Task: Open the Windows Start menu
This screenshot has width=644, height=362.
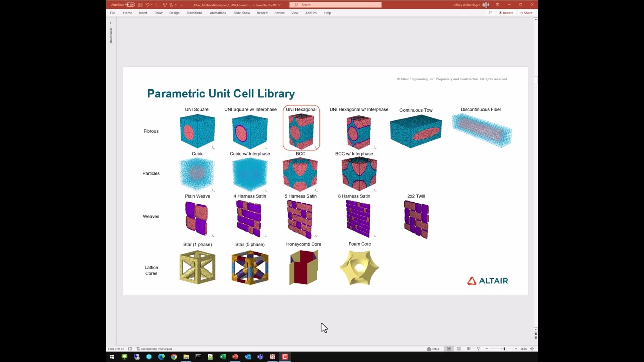Action: point(112,357)
